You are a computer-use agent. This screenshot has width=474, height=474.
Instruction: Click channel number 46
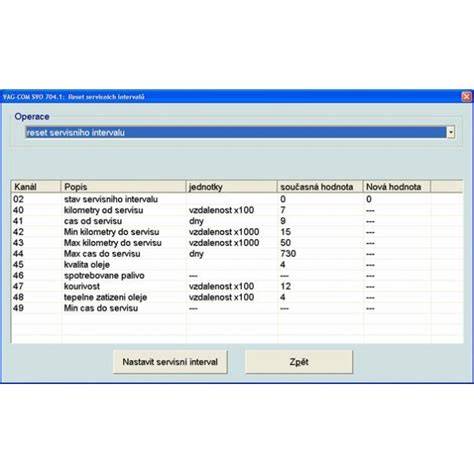[18, 276]
